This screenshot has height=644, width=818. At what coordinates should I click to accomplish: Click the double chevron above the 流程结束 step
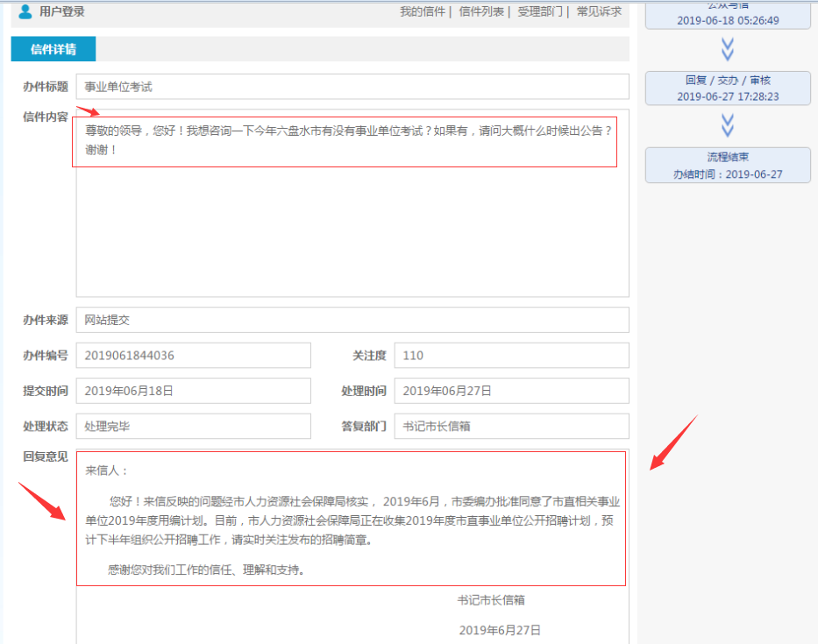coord(727,126)
